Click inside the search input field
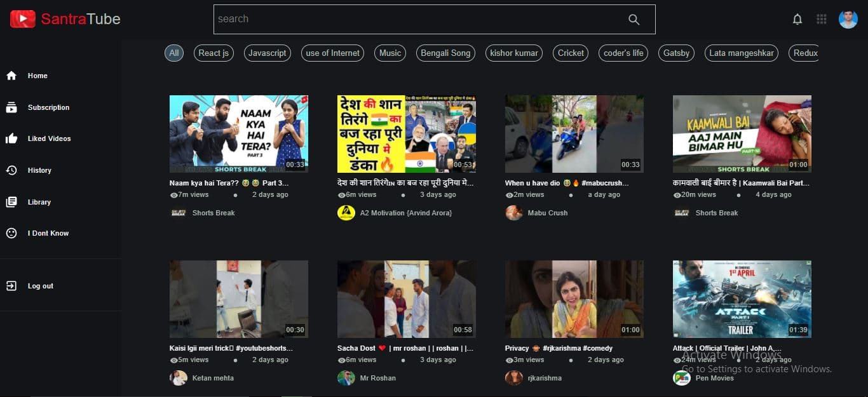 (413, 20)
